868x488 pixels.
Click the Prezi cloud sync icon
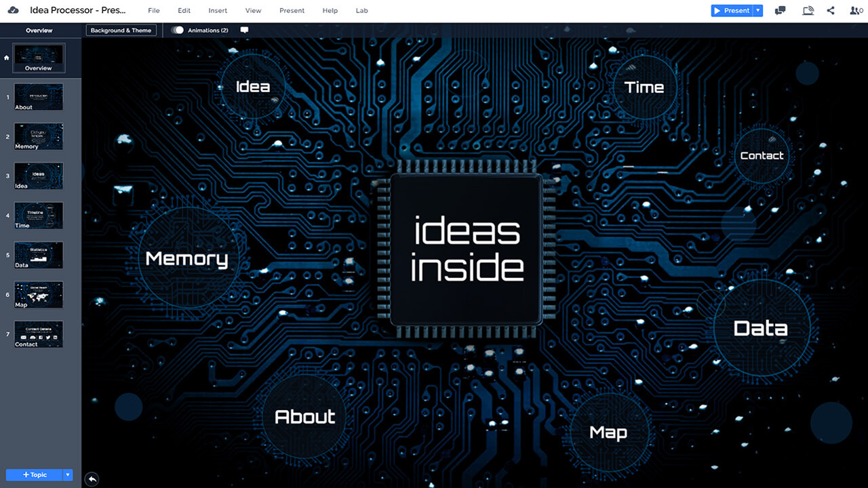pos(14,10)
